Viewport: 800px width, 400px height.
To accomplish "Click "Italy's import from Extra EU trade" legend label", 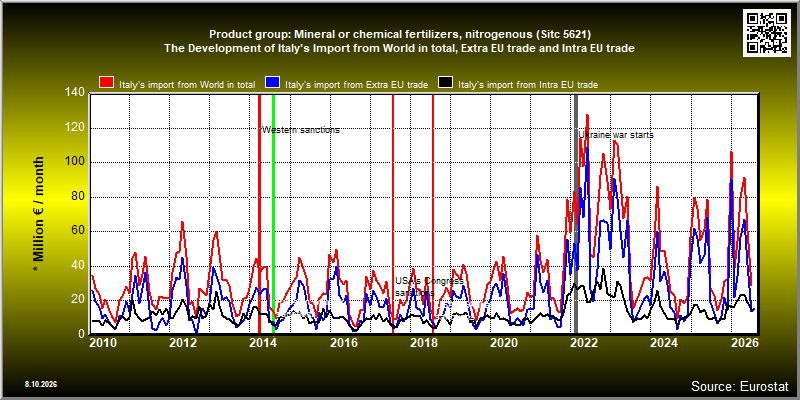I will [x=356, y=85].
